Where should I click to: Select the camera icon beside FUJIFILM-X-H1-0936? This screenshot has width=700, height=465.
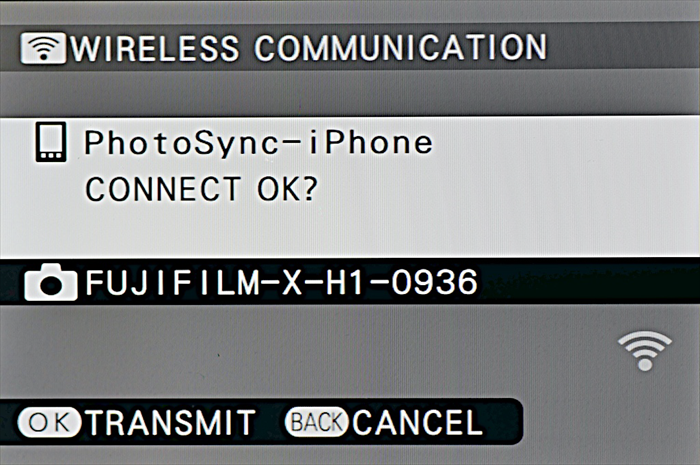(50, 282)
